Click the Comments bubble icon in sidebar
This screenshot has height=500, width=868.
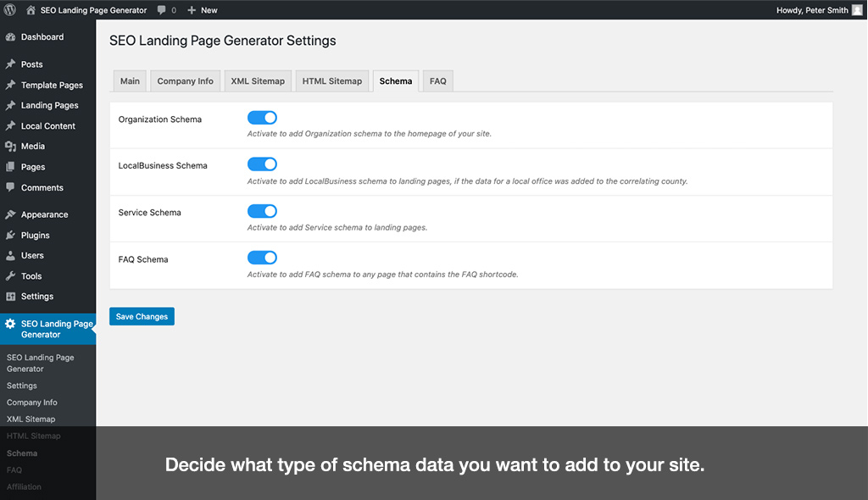[x=14, y=187]
